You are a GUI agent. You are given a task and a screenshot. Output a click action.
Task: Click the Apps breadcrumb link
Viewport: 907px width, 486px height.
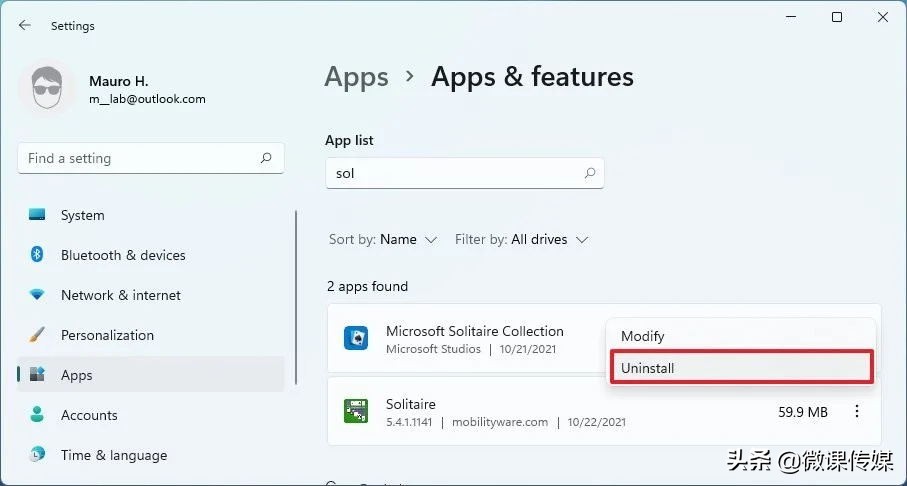356,77
